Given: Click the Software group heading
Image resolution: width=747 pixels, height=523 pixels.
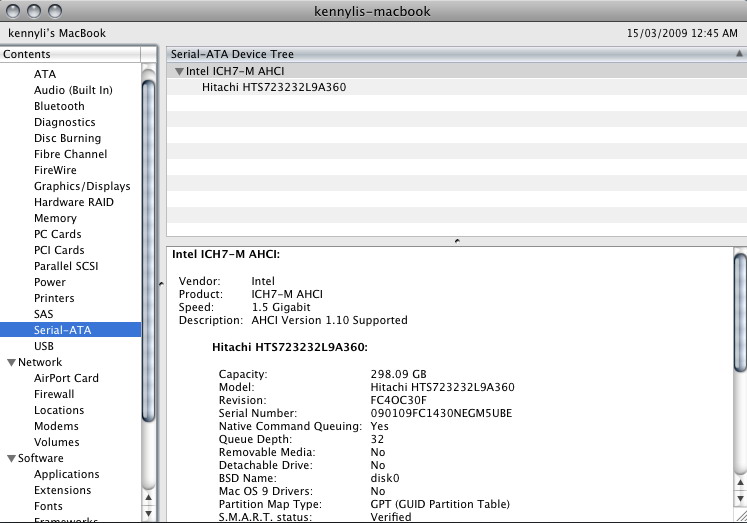Looking at the screenshot, I should [x=40, y=458].
